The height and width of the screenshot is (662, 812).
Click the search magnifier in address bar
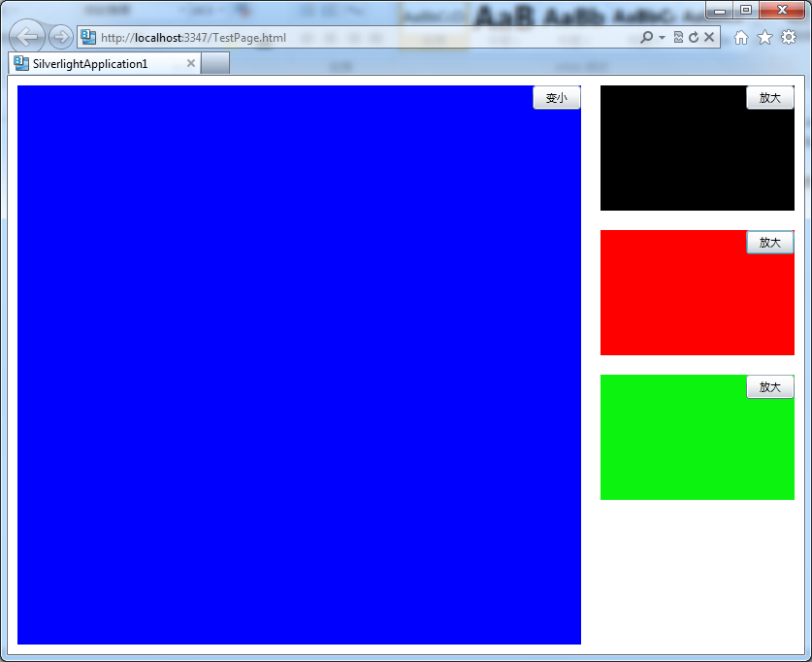pos(646,37)
